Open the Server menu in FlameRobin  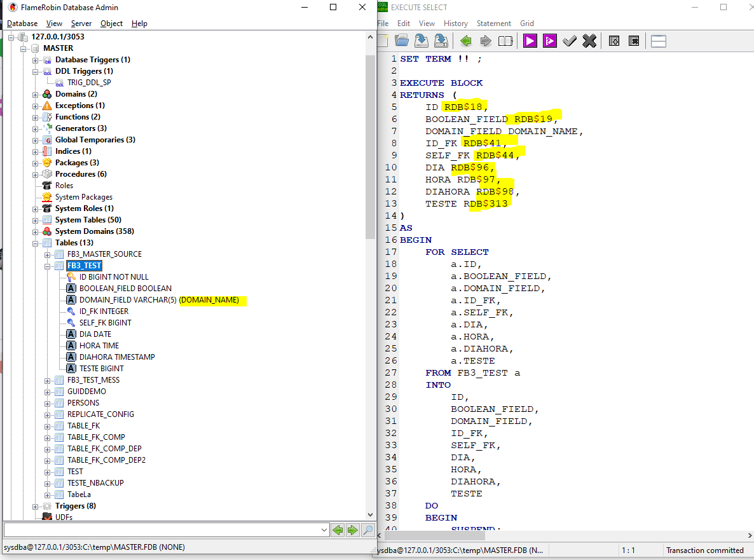(81, 24)
